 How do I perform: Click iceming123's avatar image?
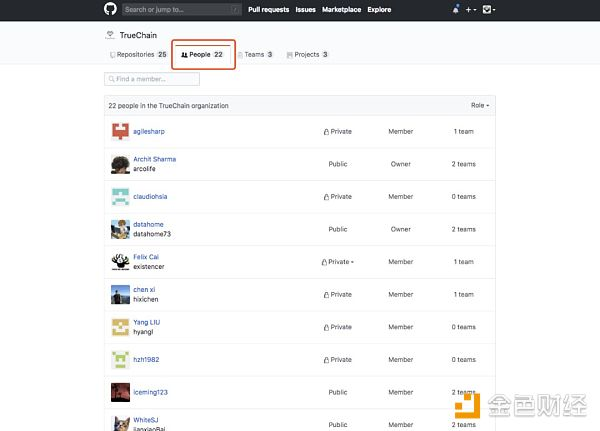pos(120,392)
